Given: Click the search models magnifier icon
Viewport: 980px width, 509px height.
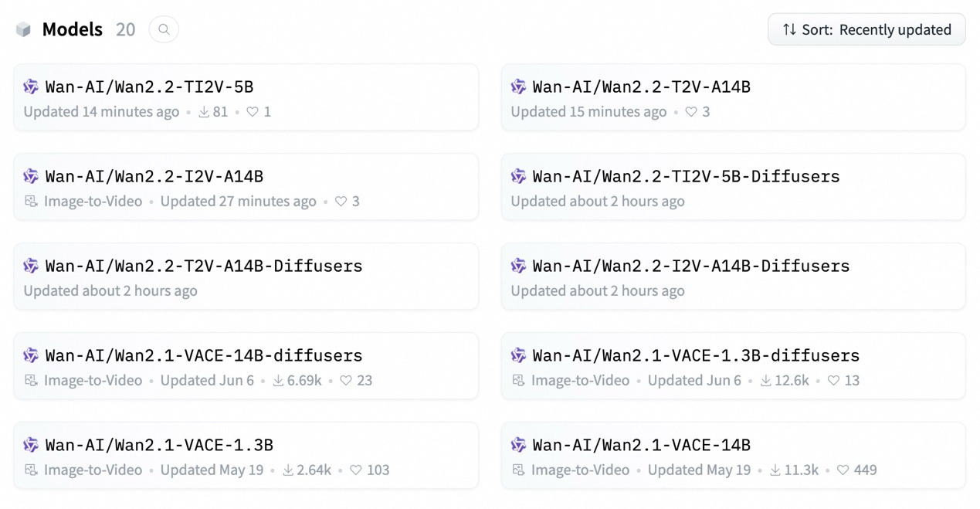Looking at the screenshot, I should tap(164, 29).
